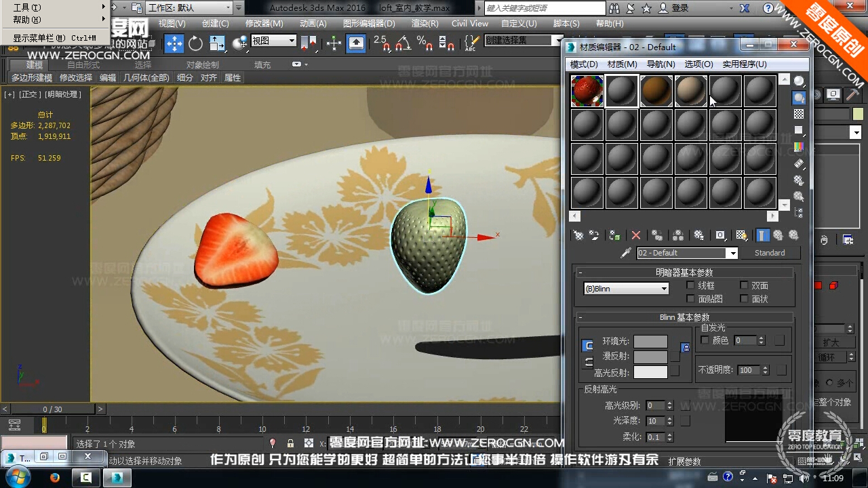The height and width of the screenshot is (488, 868).
Task: Click Get Material icon in Material Editor
Action: [578, 235]
